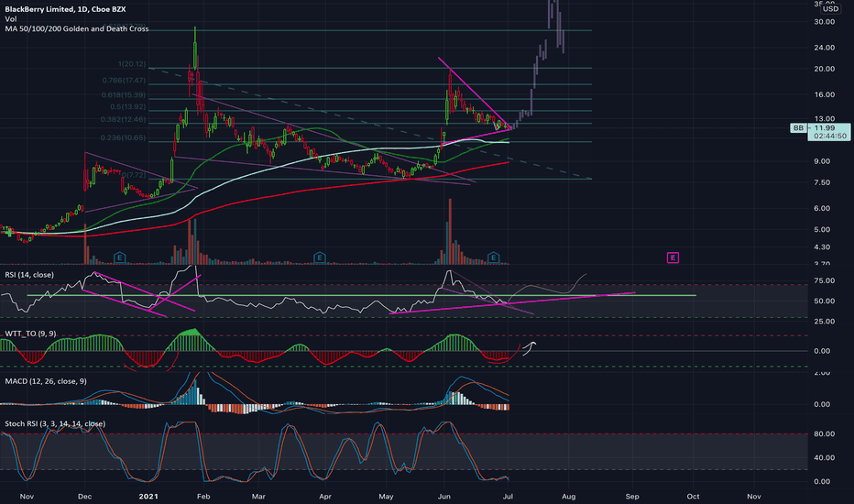Select the MACD (12, 26, close, 9) legend
The height and width of the screenshot is (504, 854).
click(46, 381)
